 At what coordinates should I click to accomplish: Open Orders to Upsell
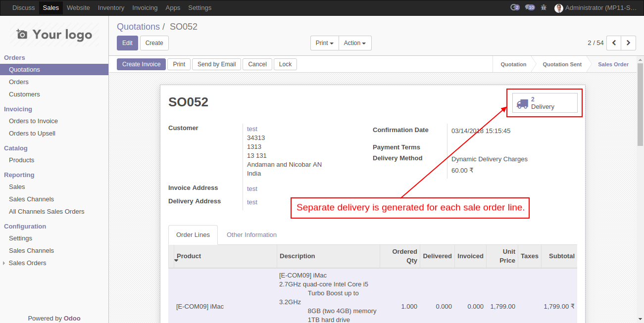pyautogui.click(x=54, y=134)
